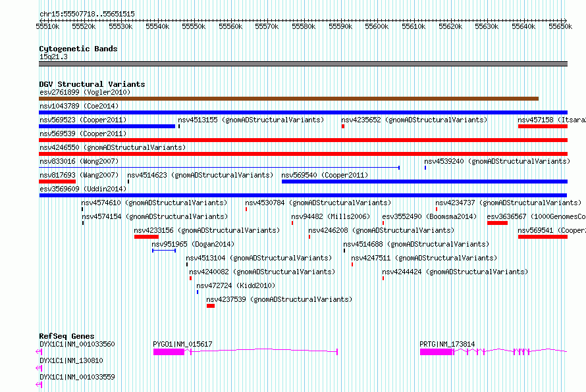
Task: Click the RefSeq Genes track title
Action: (67, 336)
